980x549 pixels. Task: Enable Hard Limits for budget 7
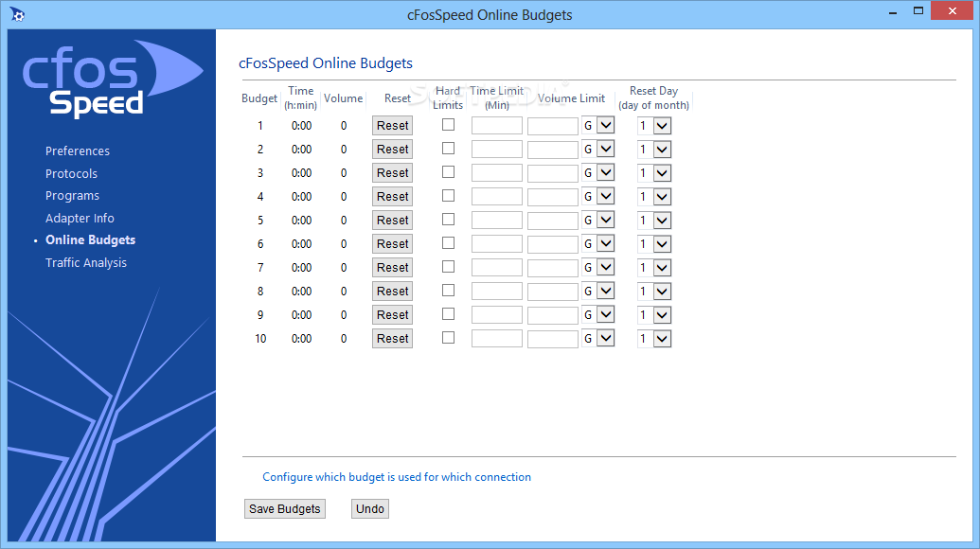click(x=448, y=267)
